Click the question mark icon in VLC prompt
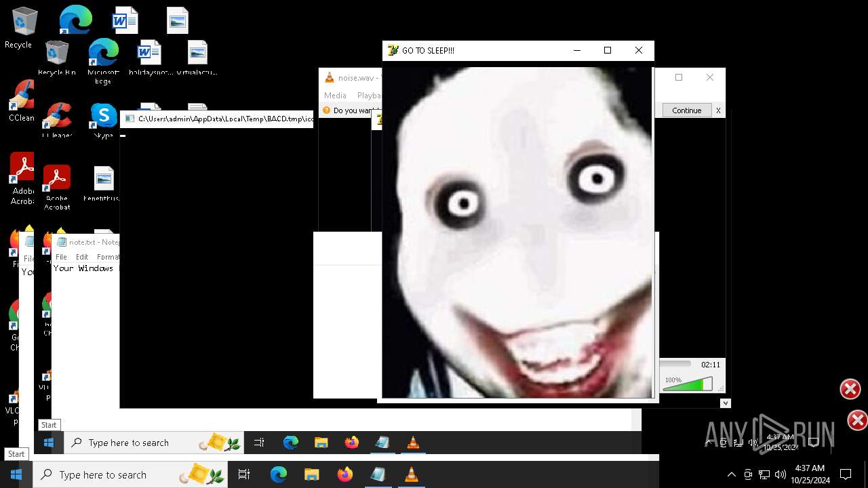 pos(326,110)
